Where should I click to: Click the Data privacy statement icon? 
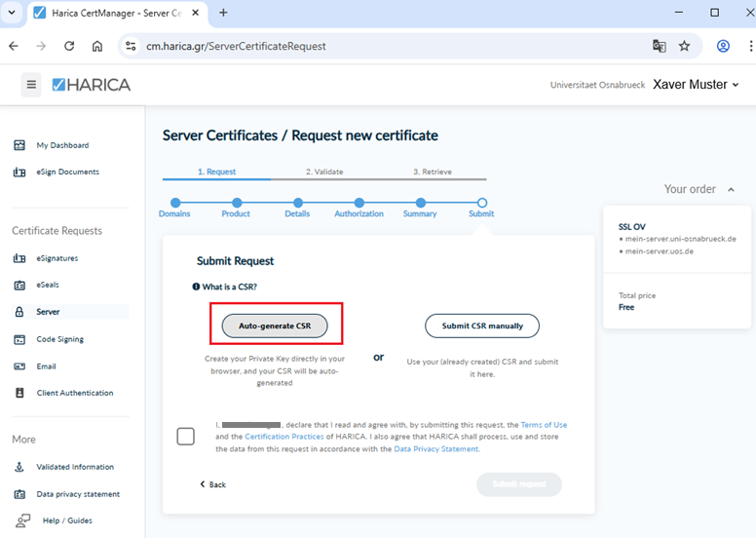click(19, 494)
